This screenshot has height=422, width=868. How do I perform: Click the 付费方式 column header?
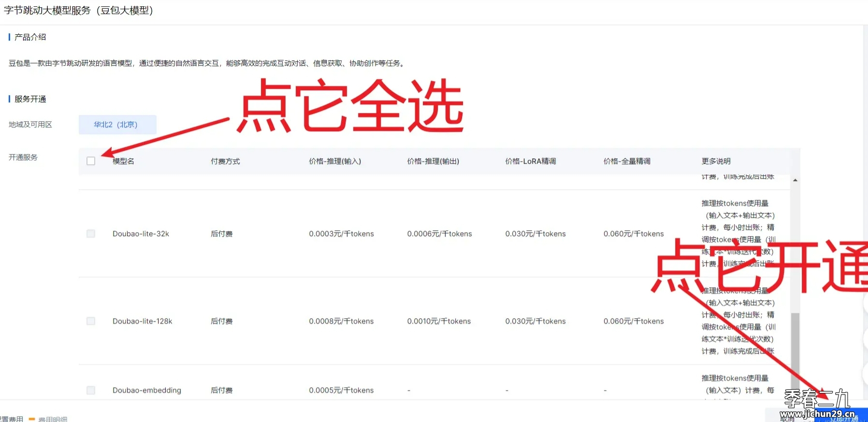point(225,161)
